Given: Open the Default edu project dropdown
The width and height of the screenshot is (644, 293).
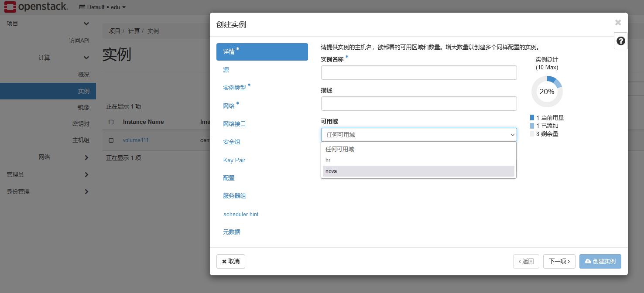Looking at the screenshot, I should pos(103,7).
